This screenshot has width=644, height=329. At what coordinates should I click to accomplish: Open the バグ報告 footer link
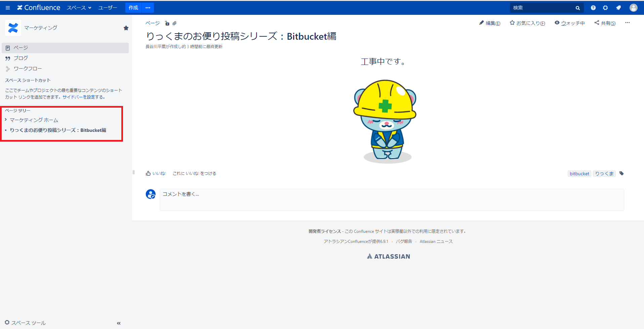404,242
